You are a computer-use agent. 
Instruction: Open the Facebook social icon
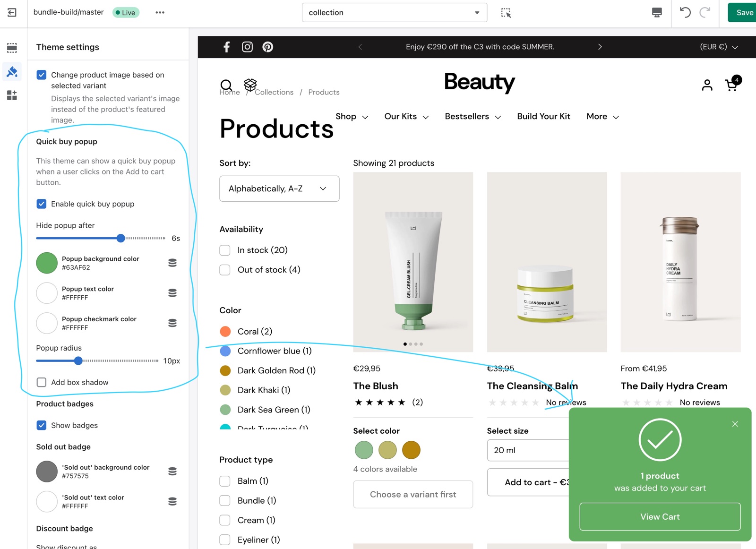tap(227, 47)
